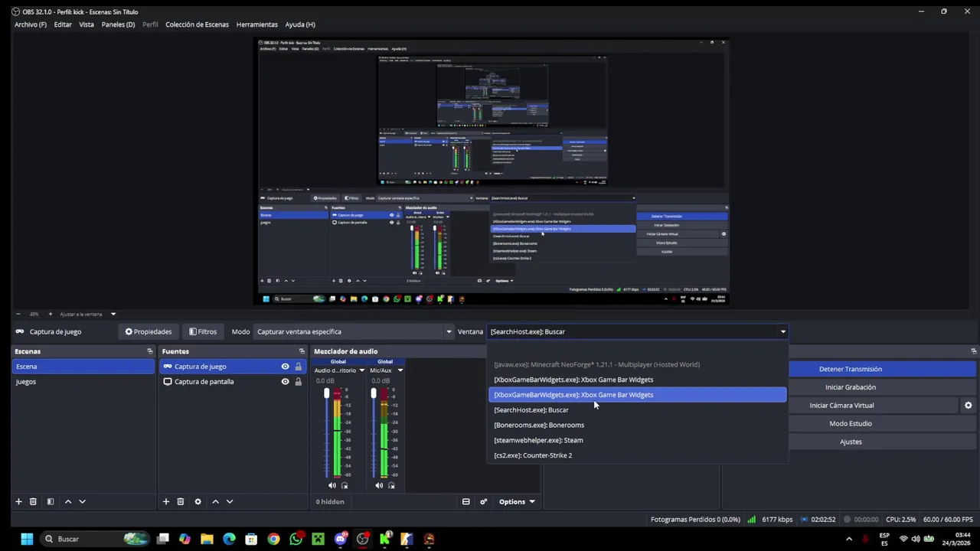
Task: Open Vista menu
Action: click(87, 24)
